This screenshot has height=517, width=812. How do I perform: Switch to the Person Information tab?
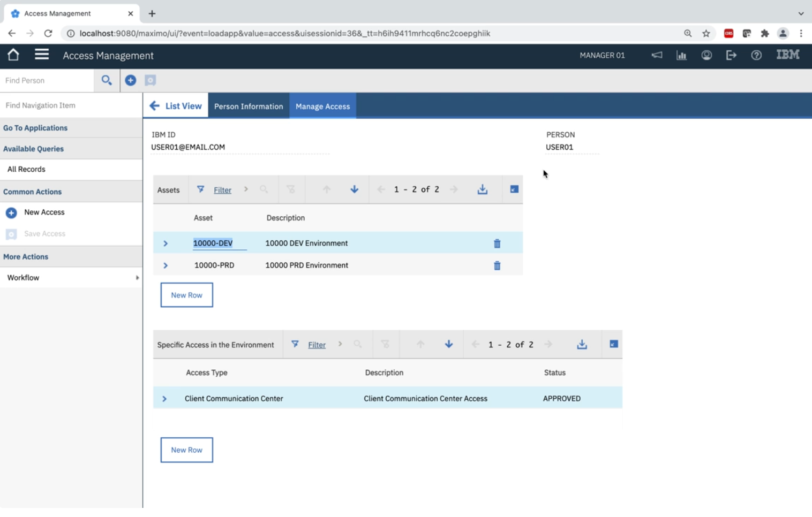[x=249, y=105]
